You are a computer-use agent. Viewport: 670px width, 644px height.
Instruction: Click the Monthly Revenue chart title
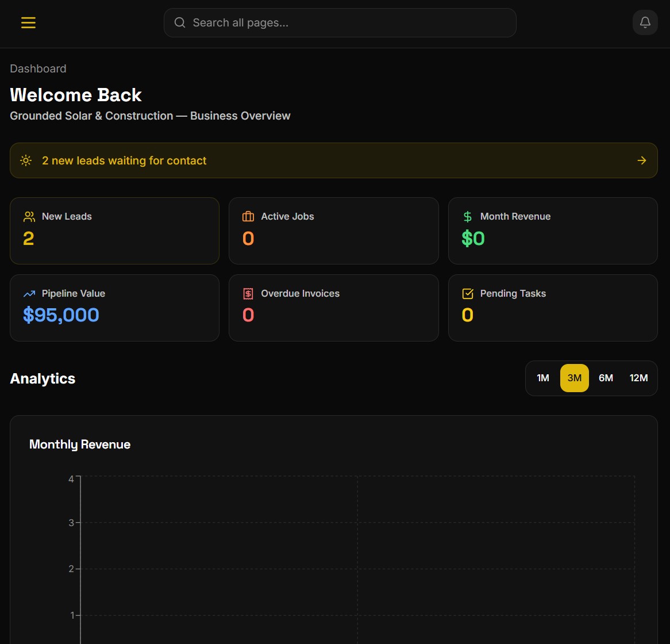pyautogui.click(x=80, y=444)
